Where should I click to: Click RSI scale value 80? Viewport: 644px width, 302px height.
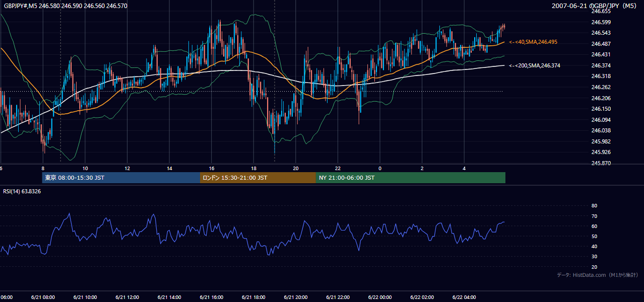tap(594, 206)
